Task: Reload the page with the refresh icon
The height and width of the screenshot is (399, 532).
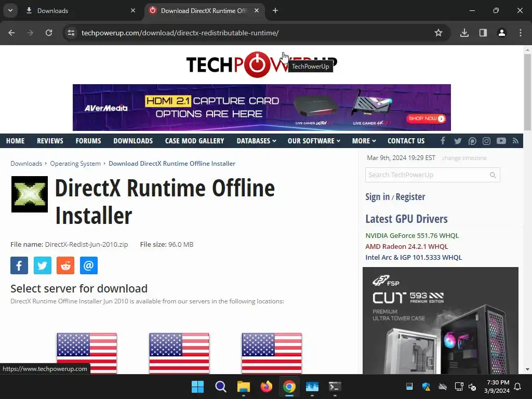Action: pos(49,33)
